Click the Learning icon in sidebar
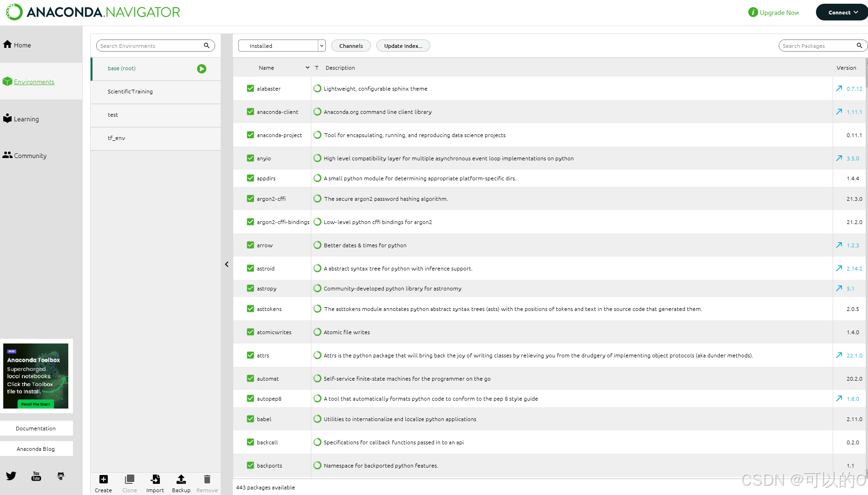This screenshot has height=495, width=868. pyautogui.click(x=7, y=118)
